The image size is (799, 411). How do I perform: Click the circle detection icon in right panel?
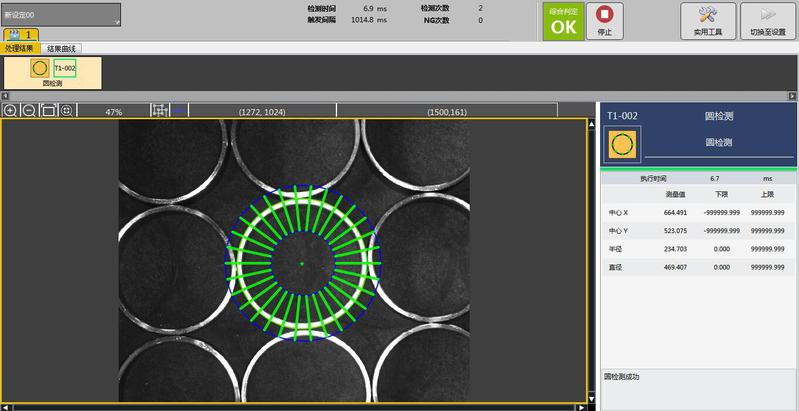click(621, 144)
